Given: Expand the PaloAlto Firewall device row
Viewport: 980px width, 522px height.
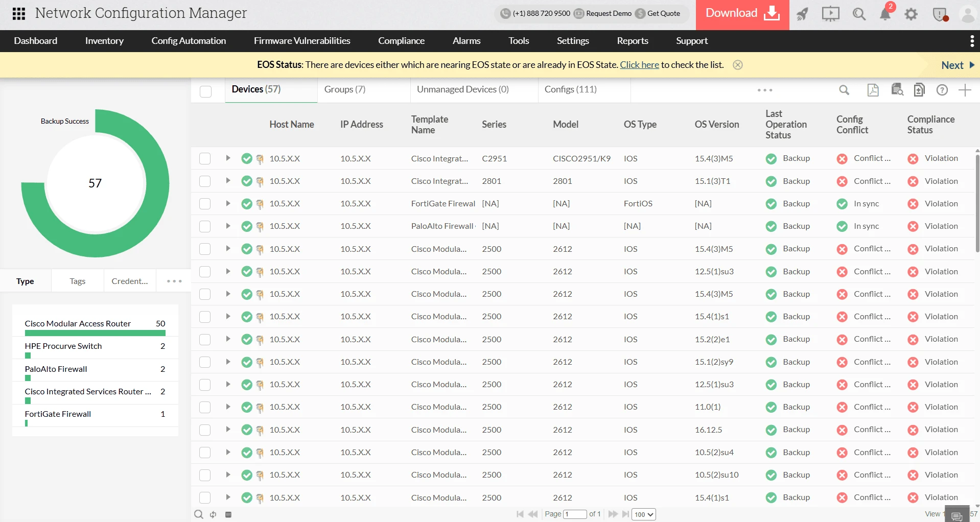Looking at the screenshot, I should (228, 226).
